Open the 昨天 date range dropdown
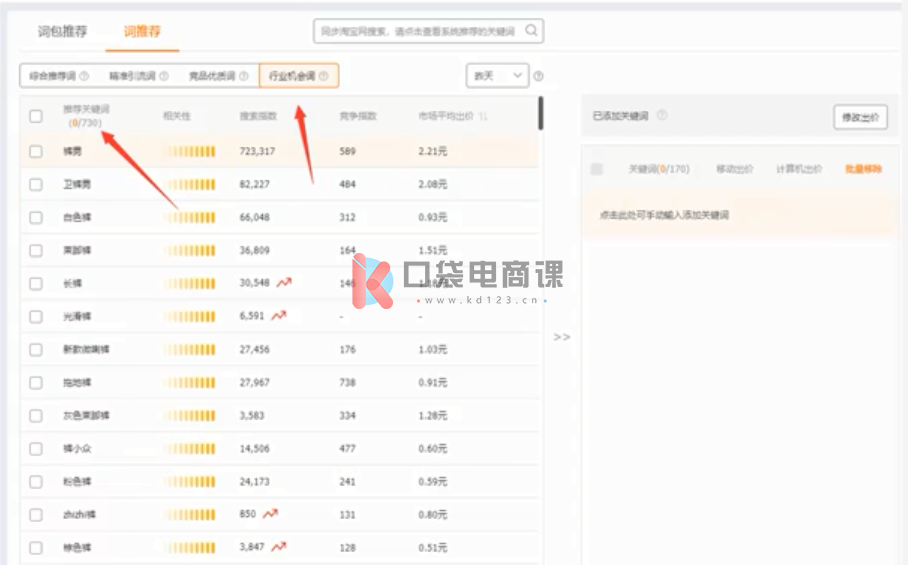908x565 pixels. [497, 76]
